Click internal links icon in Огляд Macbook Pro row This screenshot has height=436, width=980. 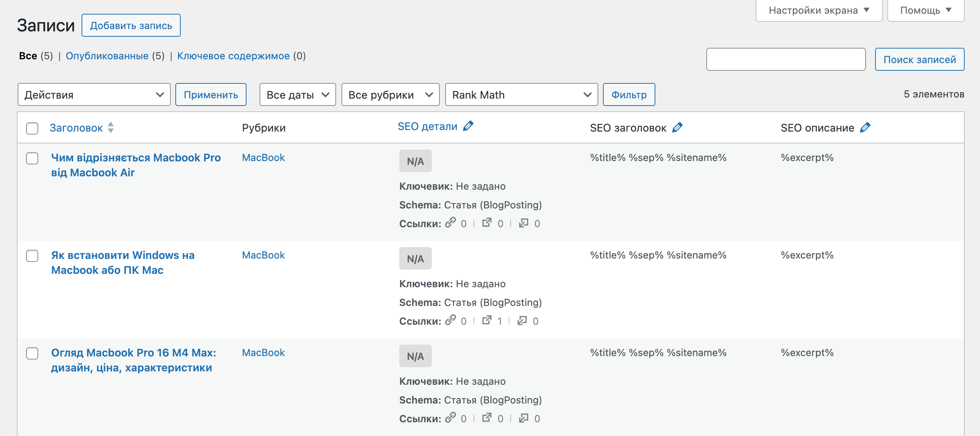(x=451, y=417)
